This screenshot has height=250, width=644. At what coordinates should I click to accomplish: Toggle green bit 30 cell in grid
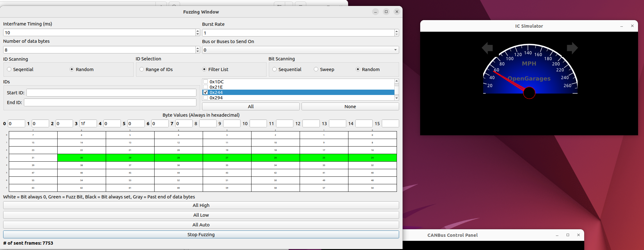[82, 158]
